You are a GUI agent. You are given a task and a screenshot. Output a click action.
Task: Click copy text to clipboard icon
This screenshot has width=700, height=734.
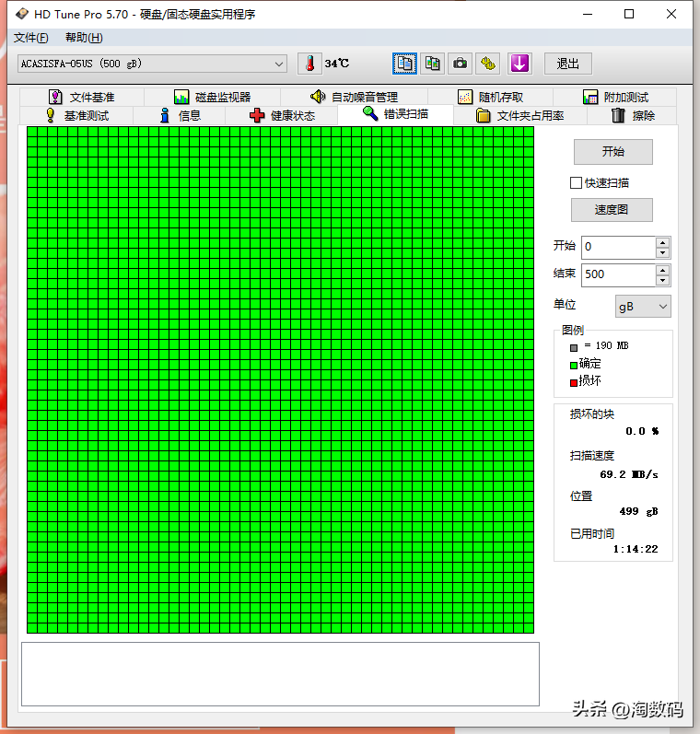point(404,64)
